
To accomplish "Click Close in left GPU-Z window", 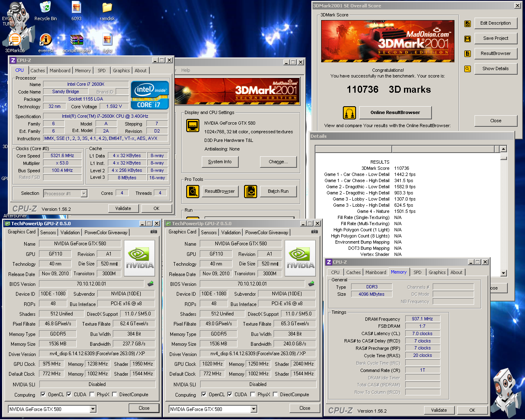I will [x=144, y=408].
